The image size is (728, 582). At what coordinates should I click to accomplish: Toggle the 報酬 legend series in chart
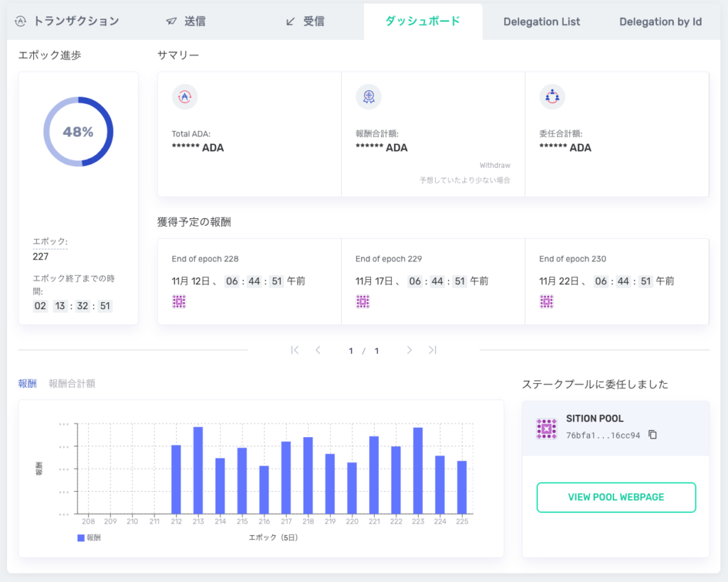[x=89, y=538]
